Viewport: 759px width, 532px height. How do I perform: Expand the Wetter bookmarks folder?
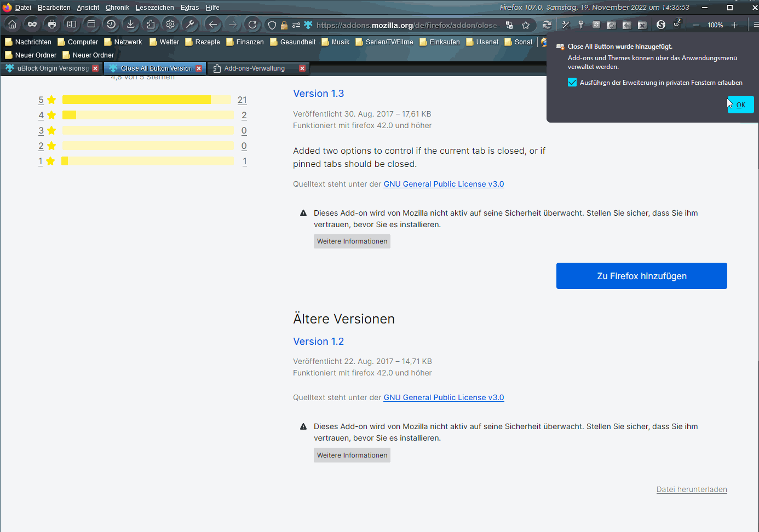point(164,42)
